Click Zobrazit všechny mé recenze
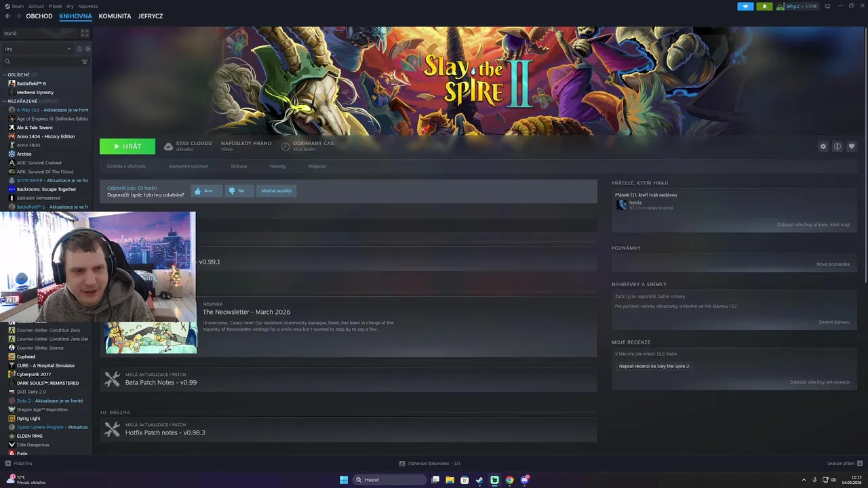 (819, 382)
